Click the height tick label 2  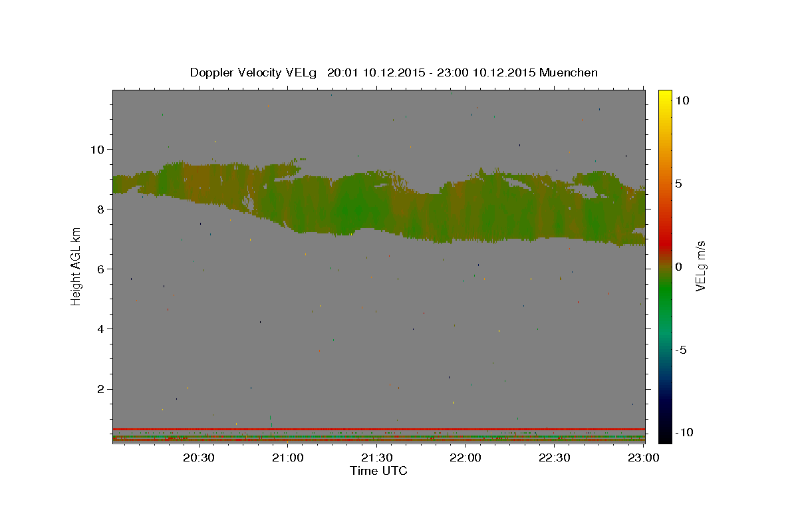point(101,389)
